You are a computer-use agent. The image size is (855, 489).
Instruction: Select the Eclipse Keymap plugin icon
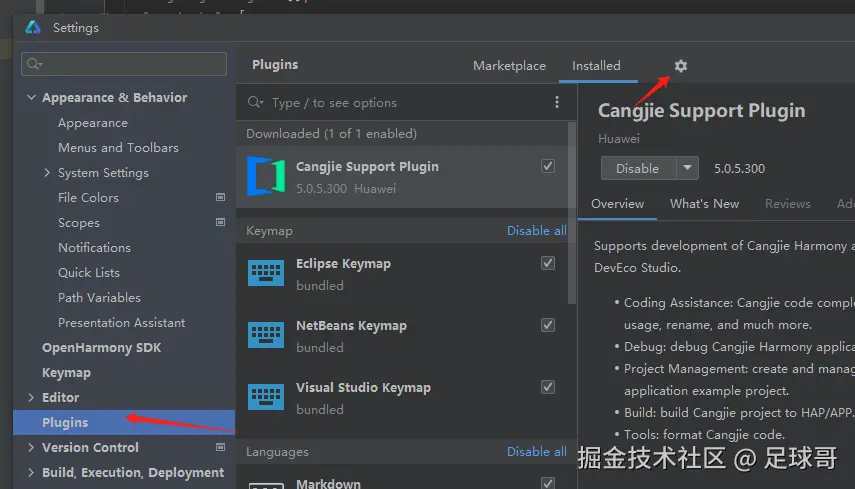click(266, 274)
